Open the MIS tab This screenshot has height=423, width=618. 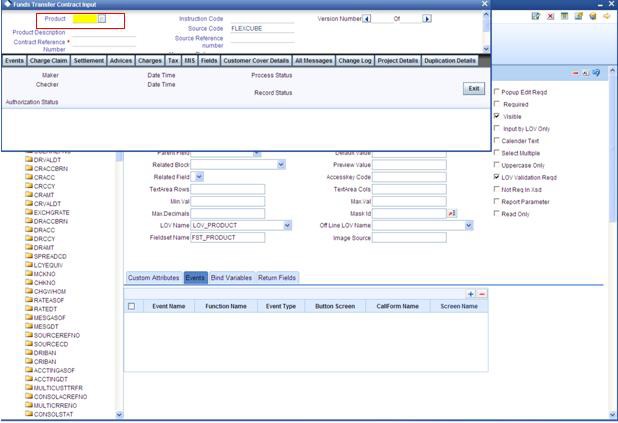tap(190, 61)
